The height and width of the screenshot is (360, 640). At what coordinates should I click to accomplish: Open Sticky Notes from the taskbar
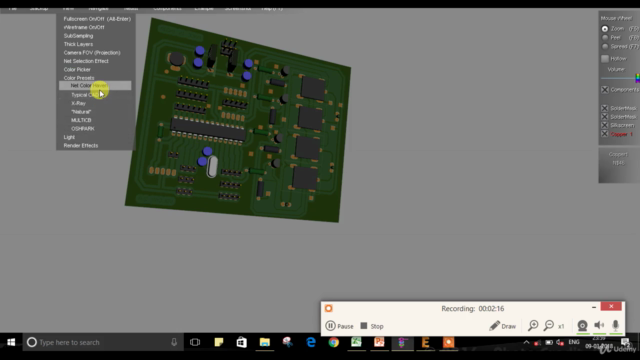point(219,342)
